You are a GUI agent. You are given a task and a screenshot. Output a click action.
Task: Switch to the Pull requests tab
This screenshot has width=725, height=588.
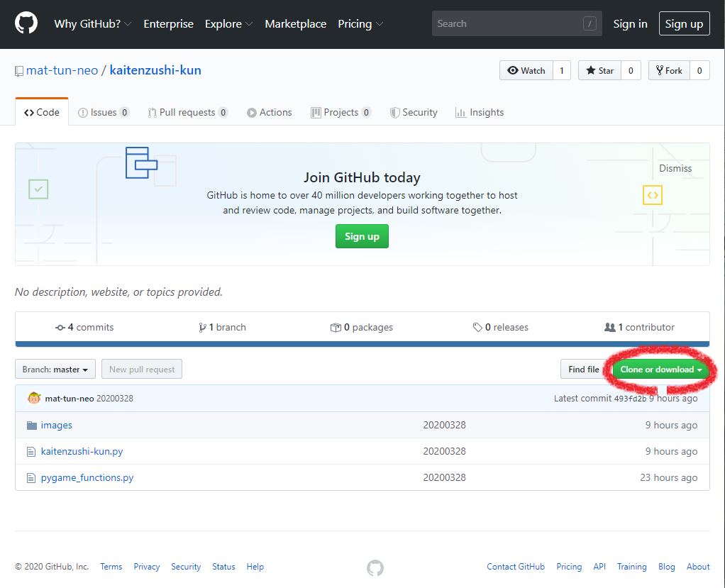click(188, 112)
